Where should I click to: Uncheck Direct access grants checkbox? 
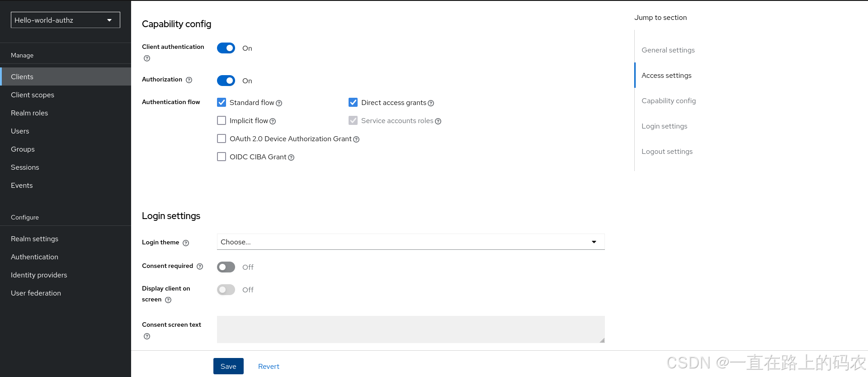point(353,102)
